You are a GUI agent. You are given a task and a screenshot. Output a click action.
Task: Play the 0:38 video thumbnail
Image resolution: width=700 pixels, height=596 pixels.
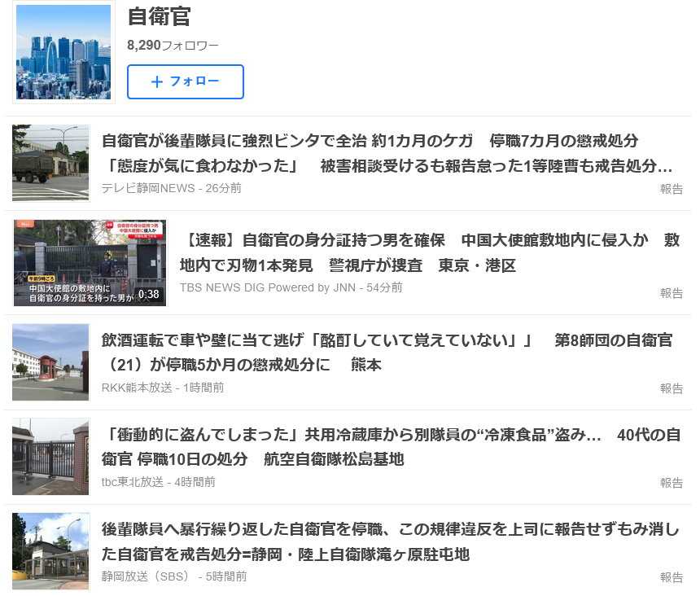tap(90, 262)
